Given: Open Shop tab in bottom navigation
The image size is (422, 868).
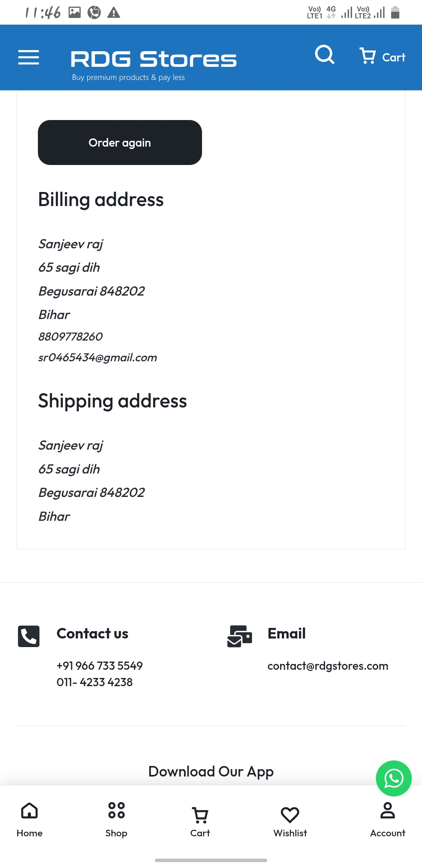Looking at the screenshot, I should (116, 820).
